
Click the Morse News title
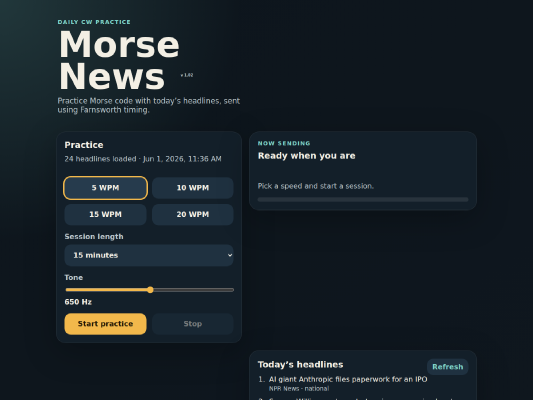coord(119,60)
